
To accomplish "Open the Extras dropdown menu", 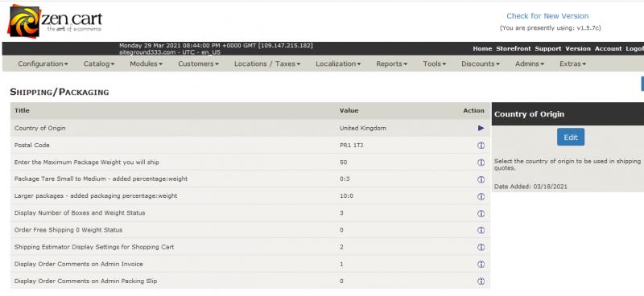I will click(573, 64).
